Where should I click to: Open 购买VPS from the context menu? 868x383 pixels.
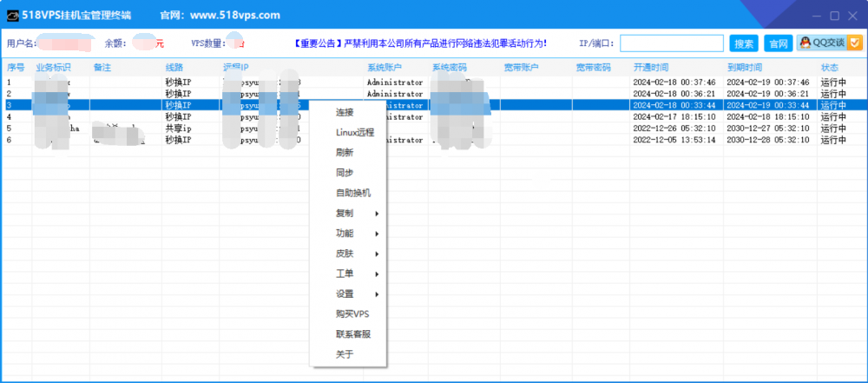point(352,314)
